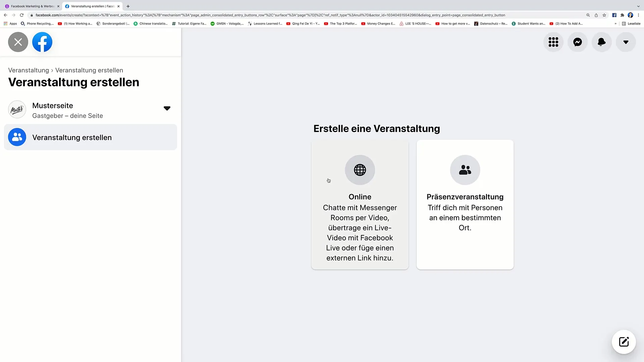Click the Musterseite page tab
644x362 pixels.
pyautogui.click(x=90, y=110)
